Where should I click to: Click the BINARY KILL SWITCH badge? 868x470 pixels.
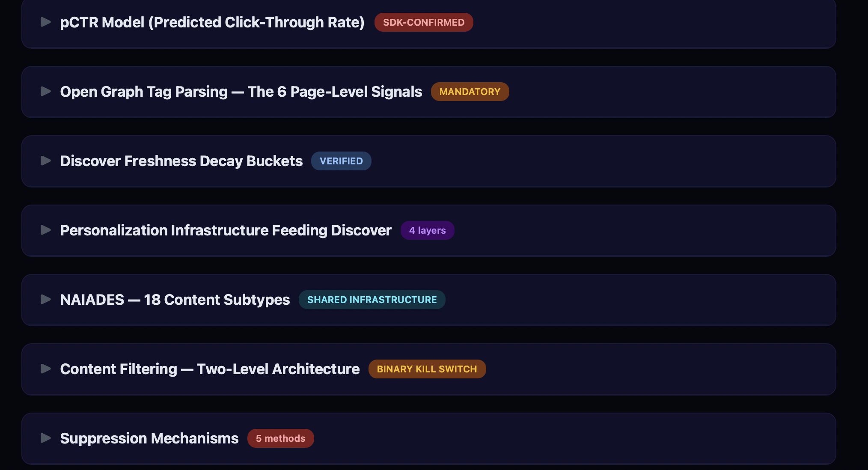click(x=427, y=369)
